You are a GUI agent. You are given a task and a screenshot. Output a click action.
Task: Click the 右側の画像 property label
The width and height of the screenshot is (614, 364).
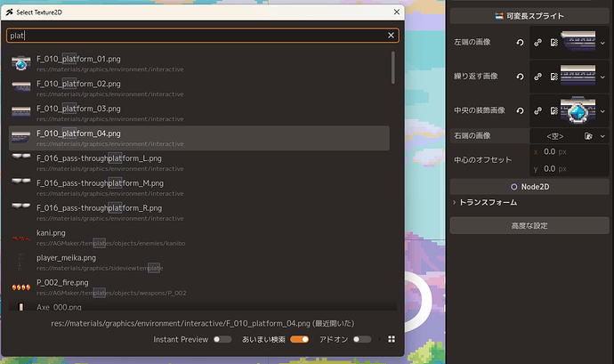click(473, 135)
